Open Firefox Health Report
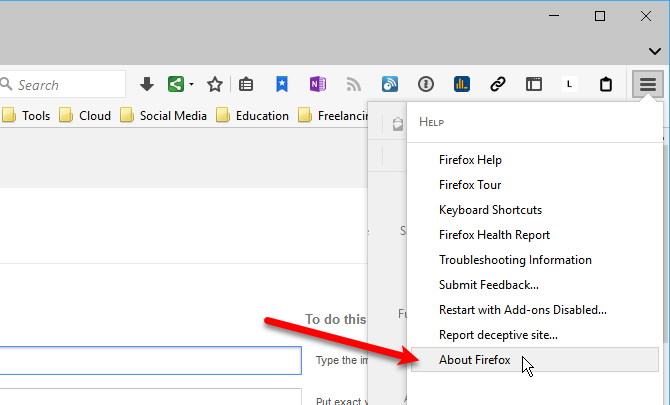 coord(494,235)
